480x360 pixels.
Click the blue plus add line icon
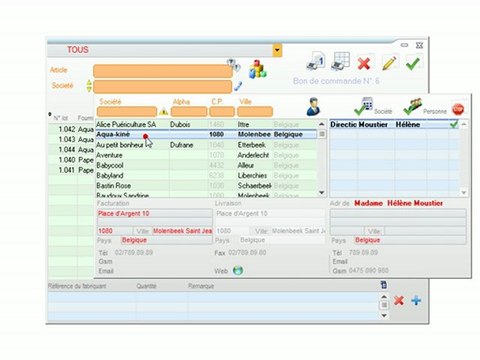click(416, 301)
